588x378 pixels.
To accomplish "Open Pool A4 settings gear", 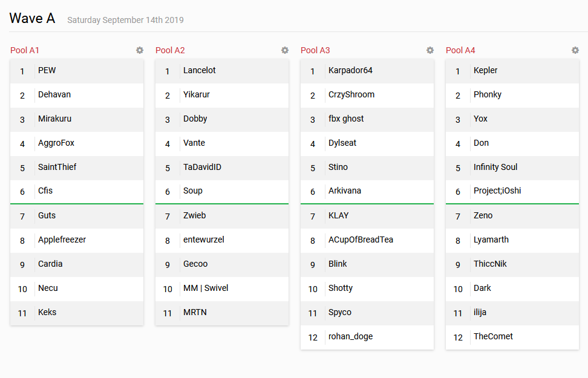I will pos(575,50).
